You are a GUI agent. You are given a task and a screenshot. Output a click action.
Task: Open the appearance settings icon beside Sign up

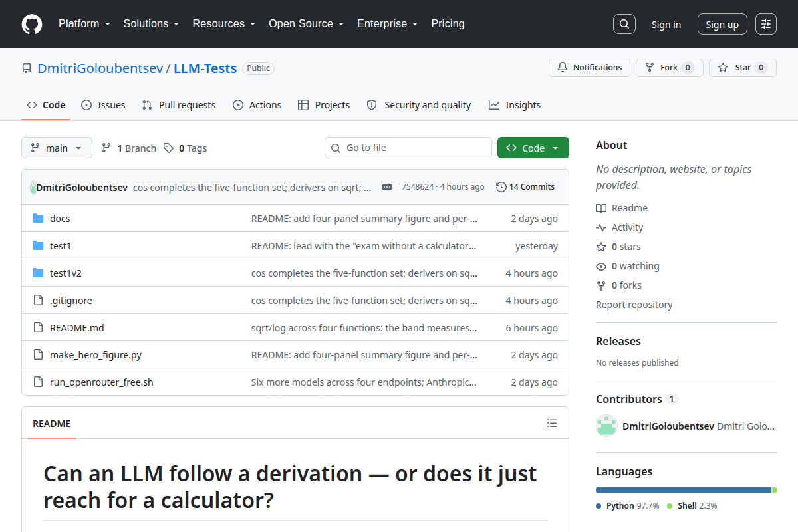click(766, 24)
